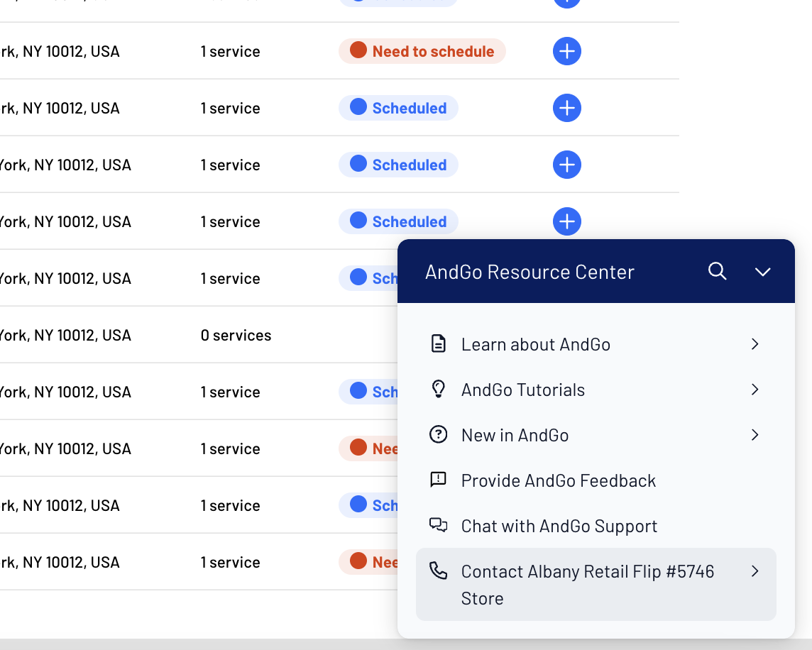Search the AndGo Resource Center
Image resolution: width=812 pixels, height=650 pixels.
[717, 271]
